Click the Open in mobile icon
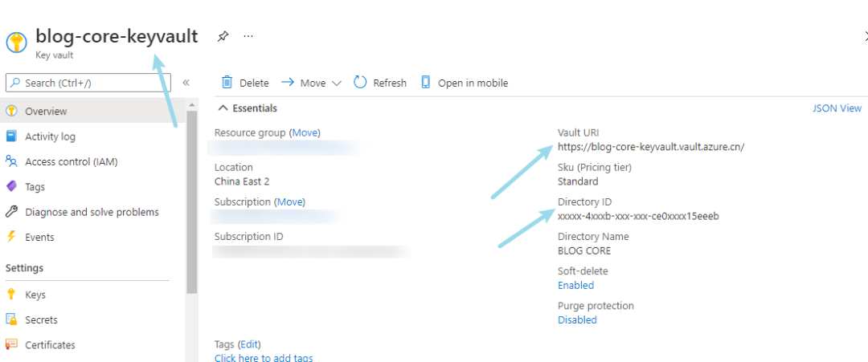Image resolution: width=868 pixels, height=362 pixels. [x=426, y=83]
